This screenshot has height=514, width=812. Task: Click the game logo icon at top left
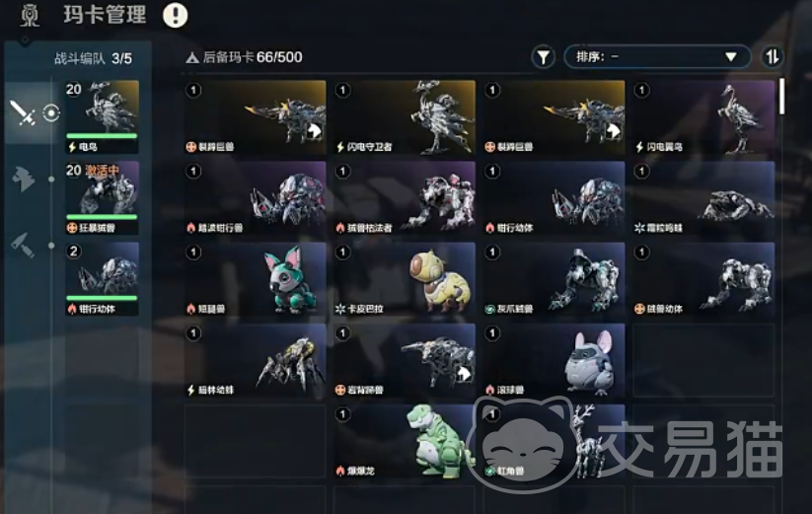[30, 16]
